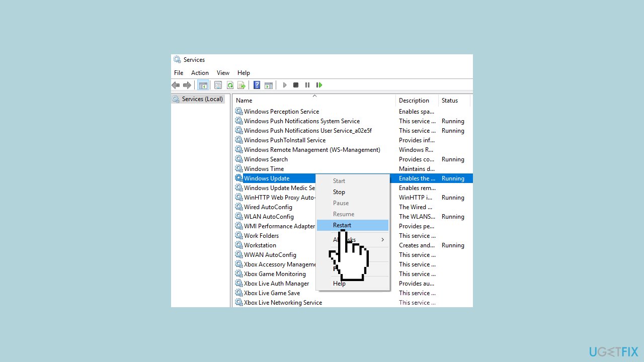Open the blue Help question-mark icon
644x362 pixels.
(x=257, y=85)
